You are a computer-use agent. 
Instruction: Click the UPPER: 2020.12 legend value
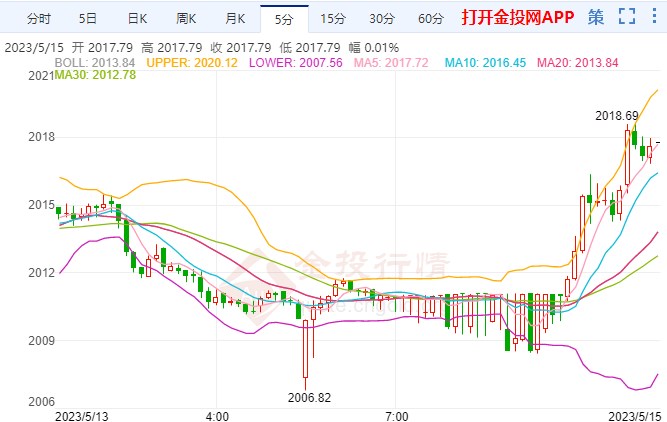(x=192, y=63)
